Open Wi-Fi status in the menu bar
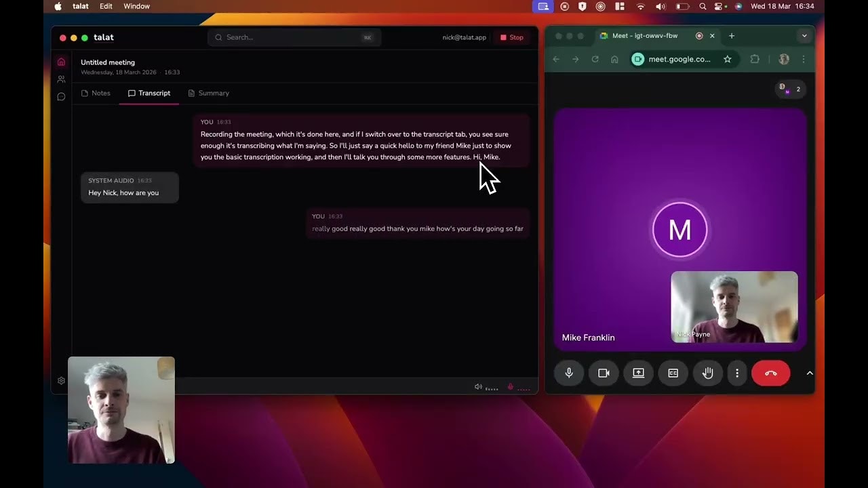Image resolution: width=868 pixels, height=488 pixels. [641, 6]
